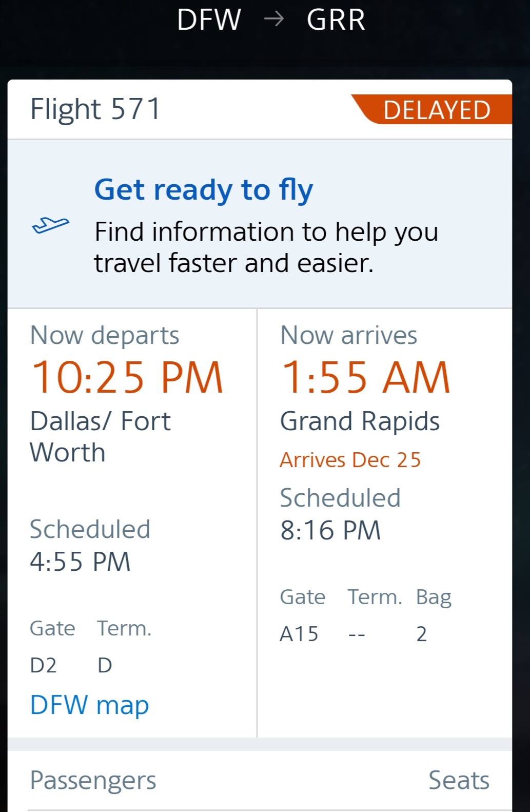Viewport: 530px width, 812px height.
Task: Tap the scheduled 4:55 PM departure time
Action: tap(80, 562)
